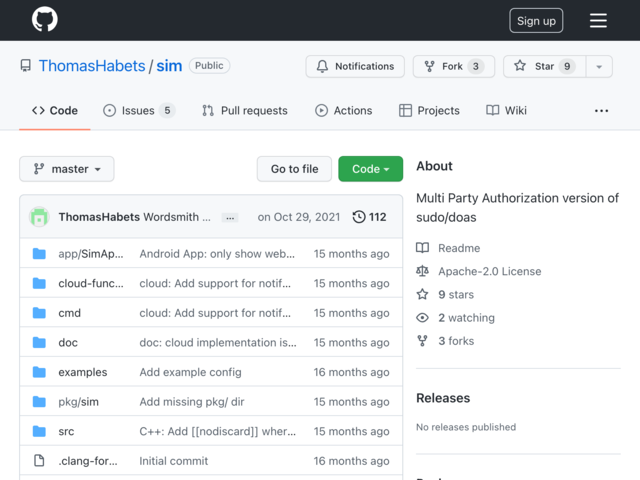Click '16 months ago' timestamp for examples

tap(351, 372)
